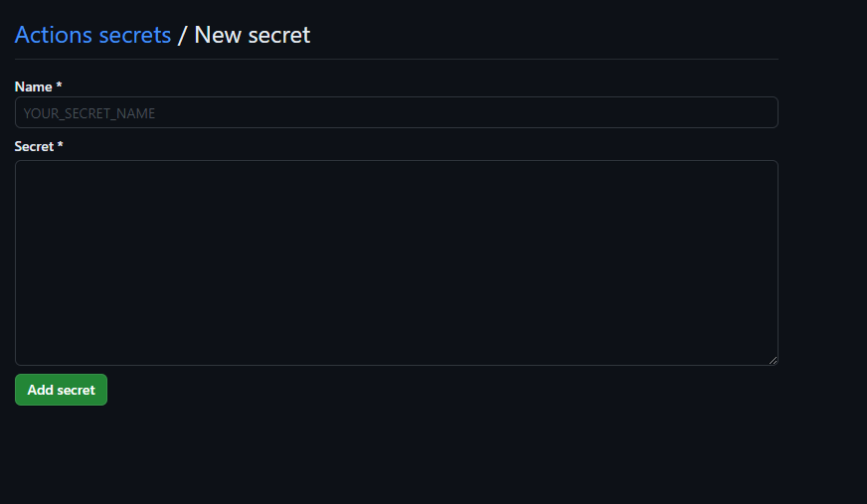Viewport: 867px width, 504px height.
Task: Click the Add secret button
Action: pyautogui.click(x=61, y=390)
